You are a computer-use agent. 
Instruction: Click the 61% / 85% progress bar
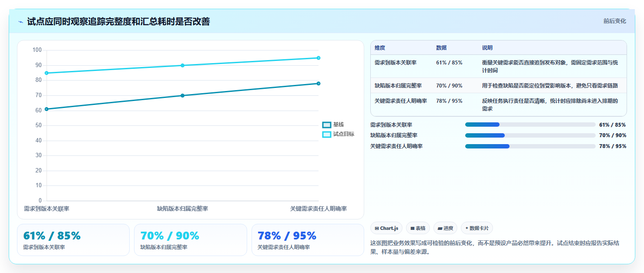(x=530, y=125)
